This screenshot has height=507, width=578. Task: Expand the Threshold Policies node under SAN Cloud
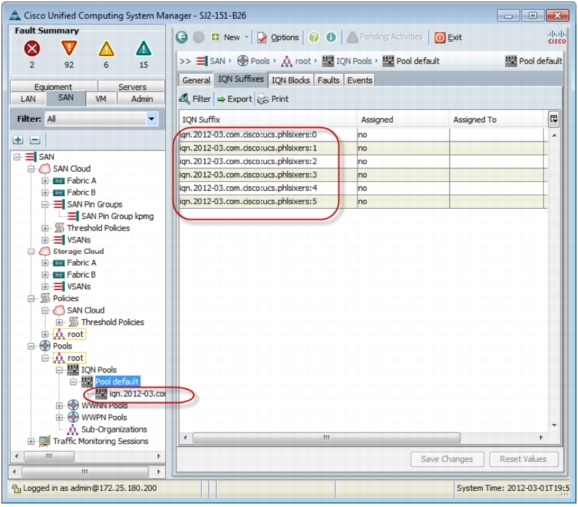pos(45,228)
